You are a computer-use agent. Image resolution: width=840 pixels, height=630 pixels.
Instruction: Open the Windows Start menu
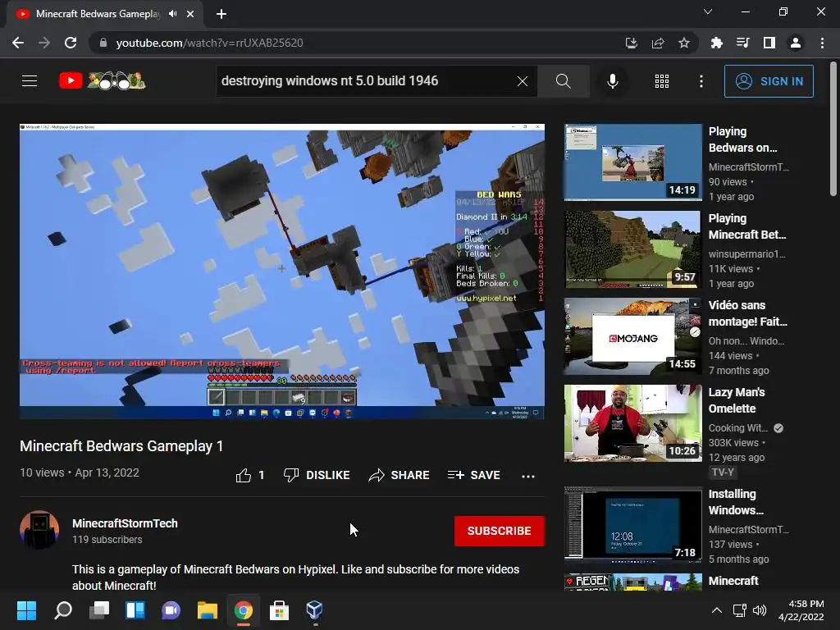[x=26, y=610]
